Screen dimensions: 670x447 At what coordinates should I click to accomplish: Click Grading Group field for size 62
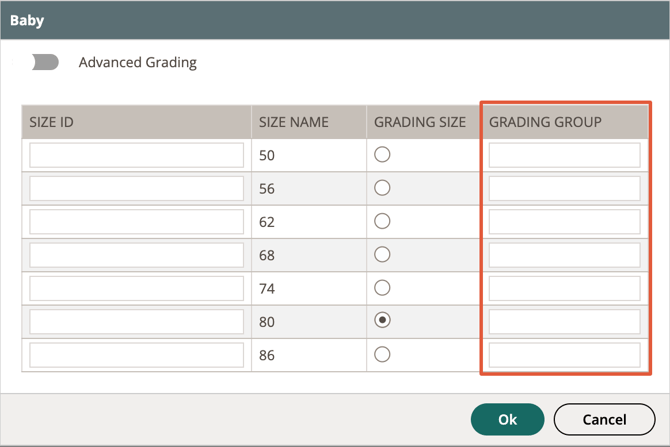(x=564, y=222)
